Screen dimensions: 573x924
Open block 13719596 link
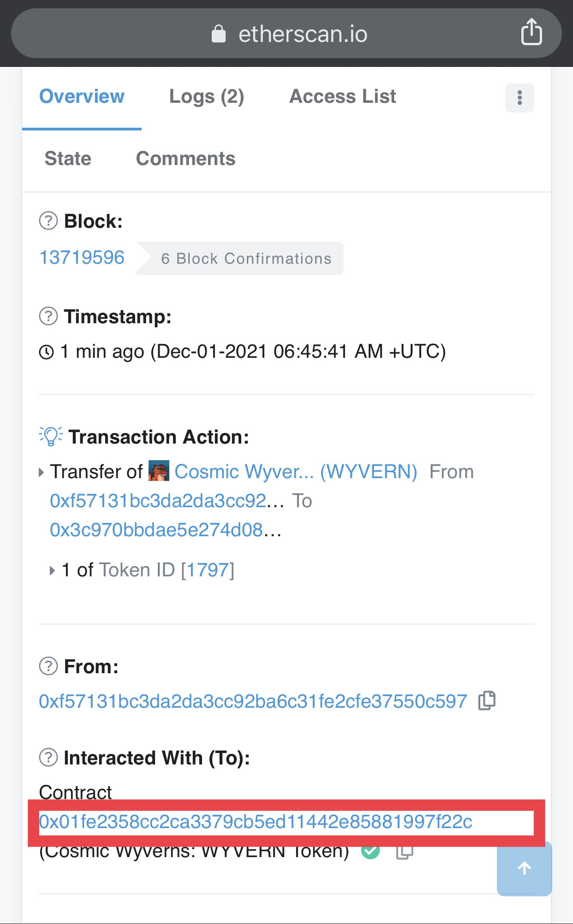coord(82,257)
